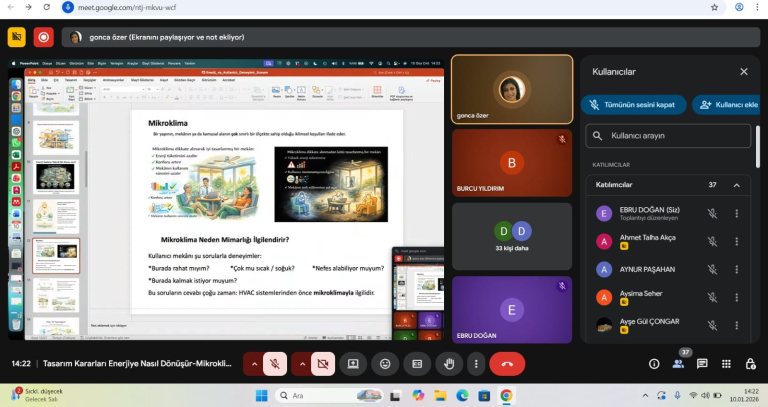Open more options for Ahmet Talha Akça
This screenshot has width=768, height=407.
coord(737,241)
